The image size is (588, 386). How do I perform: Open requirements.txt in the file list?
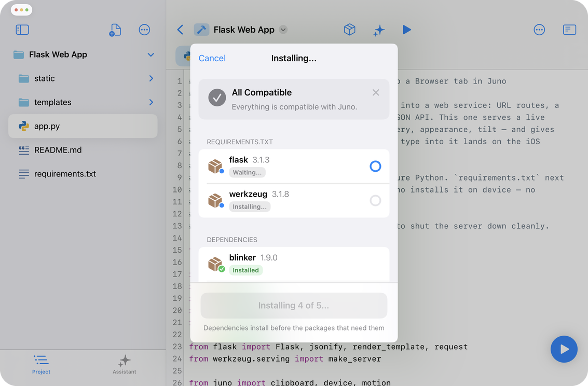tap(83, 174)
